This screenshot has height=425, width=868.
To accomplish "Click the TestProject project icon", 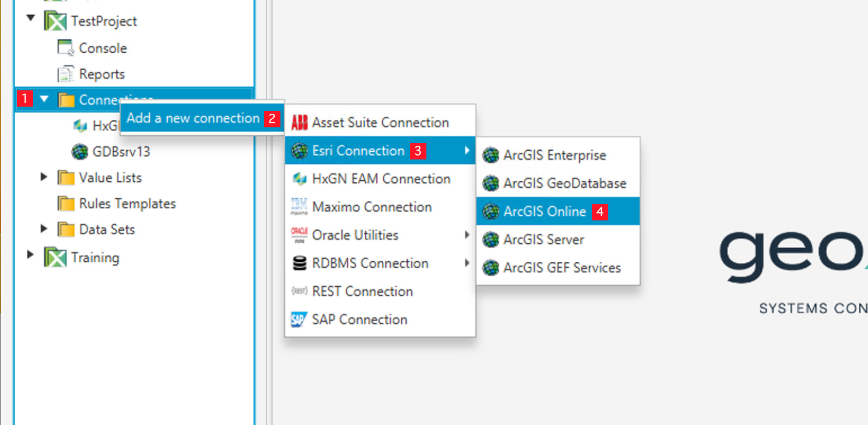I will pos(55,21).
